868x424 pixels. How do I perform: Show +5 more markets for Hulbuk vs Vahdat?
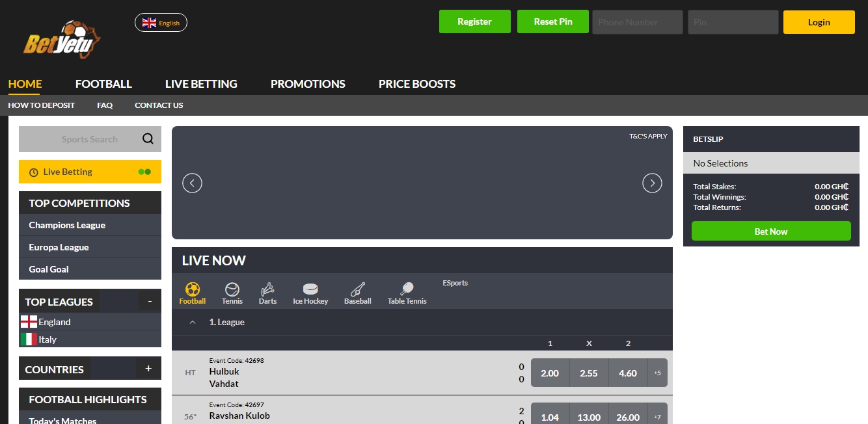pos(657,373)
